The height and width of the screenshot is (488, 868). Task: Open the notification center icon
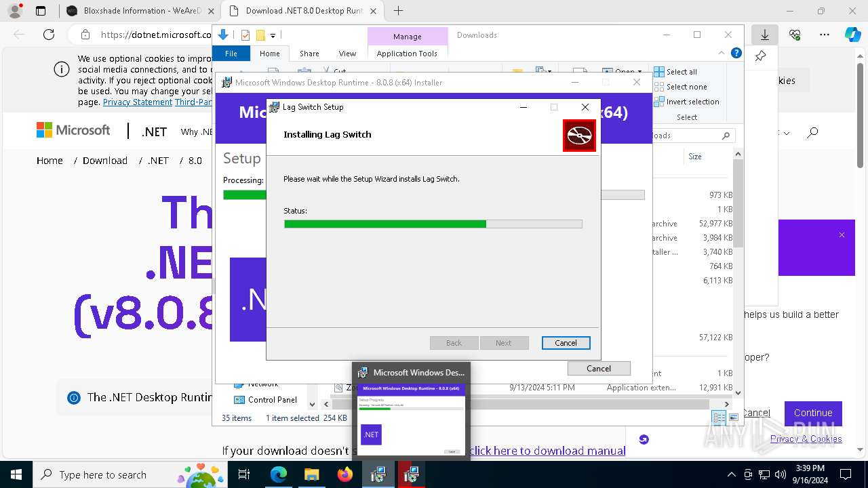pos(846,474)
